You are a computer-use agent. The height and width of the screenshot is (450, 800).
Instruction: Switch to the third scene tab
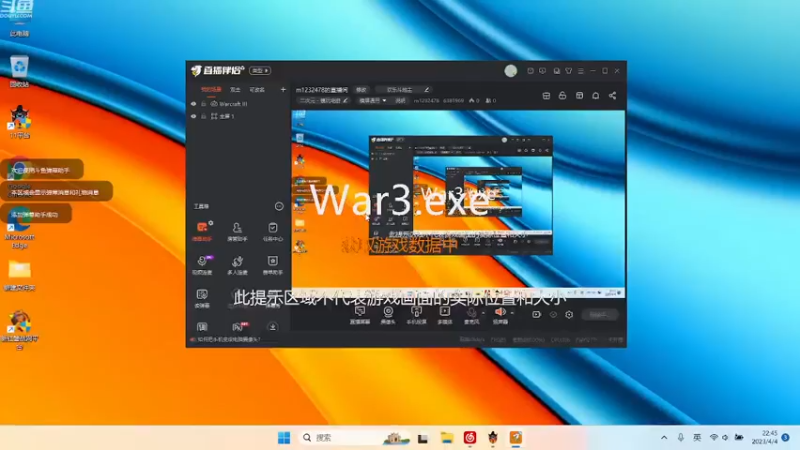[x=257, y=90]
